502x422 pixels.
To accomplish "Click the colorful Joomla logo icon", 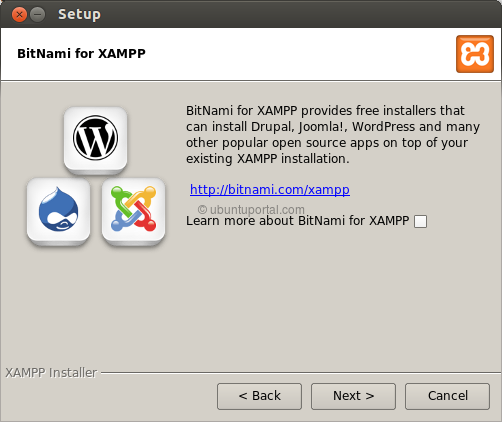I will pos(133,209).
